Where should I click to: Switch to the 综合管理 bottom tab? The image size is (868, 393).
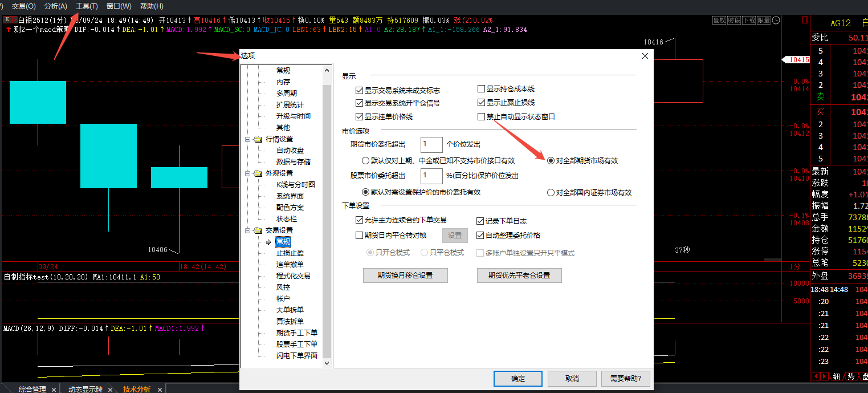tap(32, 390)
